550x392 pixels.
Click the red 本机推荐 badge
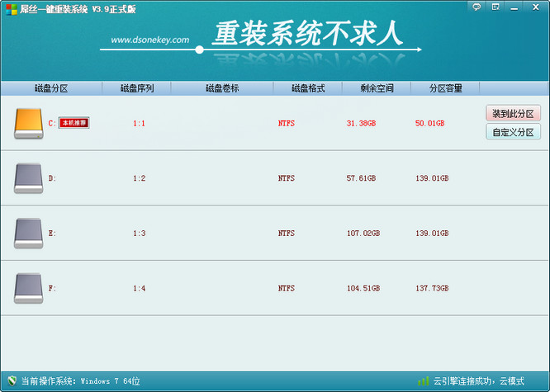74,123
